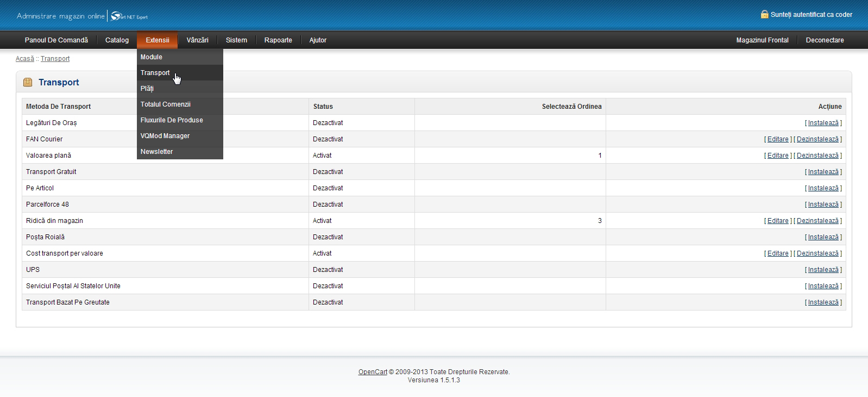Viewport: 868px width, 397px height.
Task: Edit the Ridică din magazin method
Action: click(778, 221)
